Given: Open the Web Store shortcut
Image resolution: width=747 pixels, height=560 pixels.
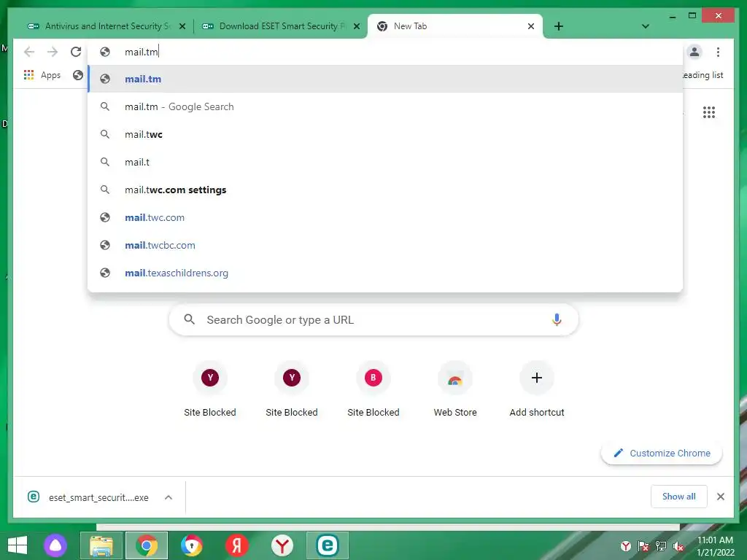Looking at the screenshot, I should point(455,389).
